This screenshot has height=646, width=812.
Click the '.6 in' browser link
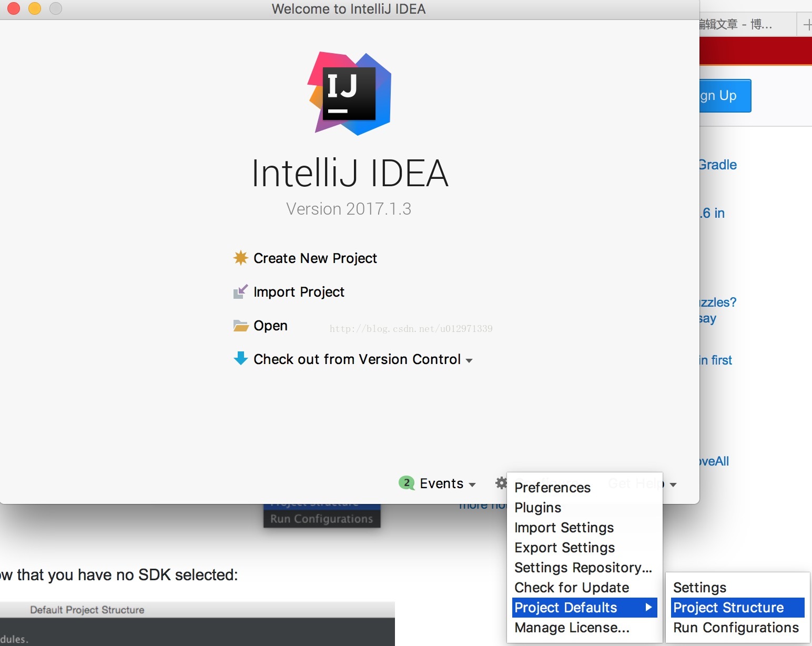(713, 213)
